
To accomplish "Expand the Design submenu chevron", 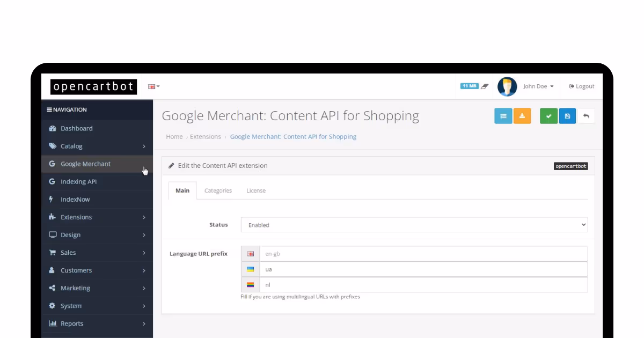I will [x=144, y=235].
